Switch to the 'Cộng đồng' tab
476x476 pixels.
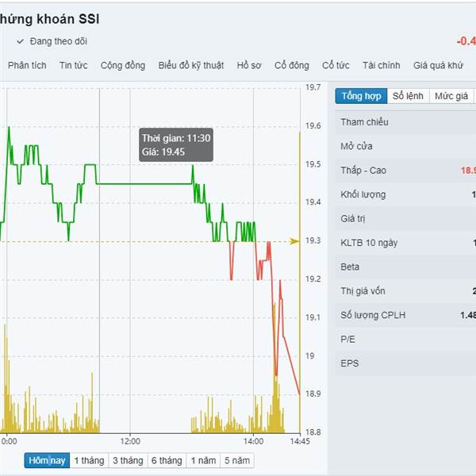point(123,66)
